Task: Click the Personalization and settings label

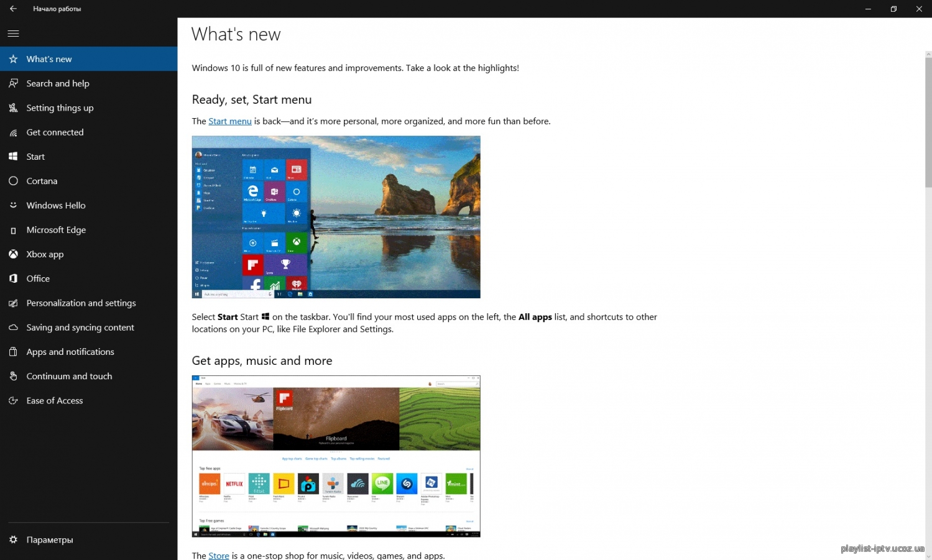Action: [81, 303]
